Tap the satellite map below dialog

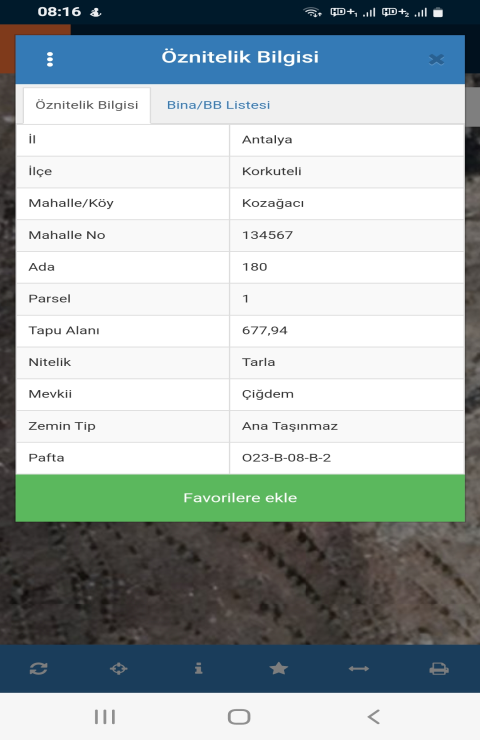[x=240, y=583]
